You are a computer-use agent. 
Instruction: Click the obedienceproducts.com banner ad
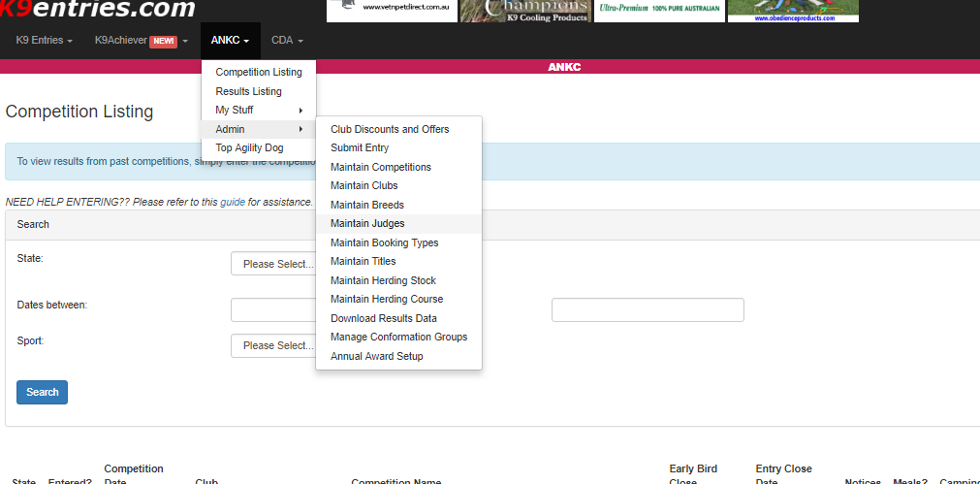[793, 11]
